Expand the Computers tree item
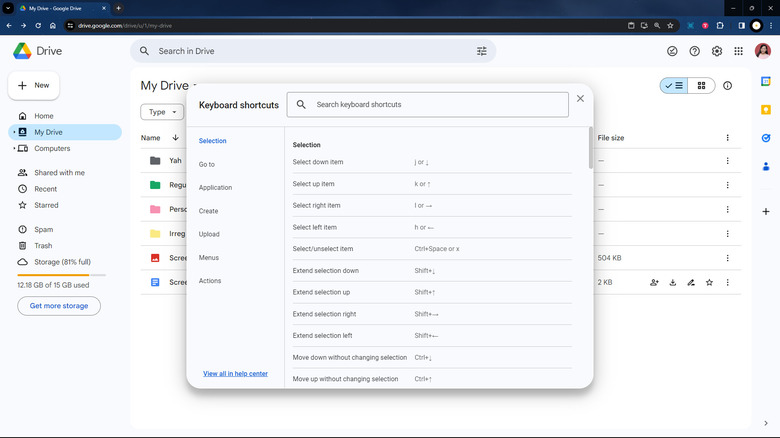The height and width of the screenshot is (438, 780). (12, 148)
